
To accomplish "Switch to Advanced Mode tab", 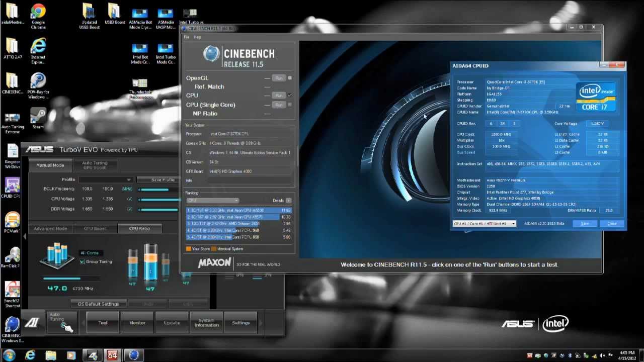I will 50,229.
